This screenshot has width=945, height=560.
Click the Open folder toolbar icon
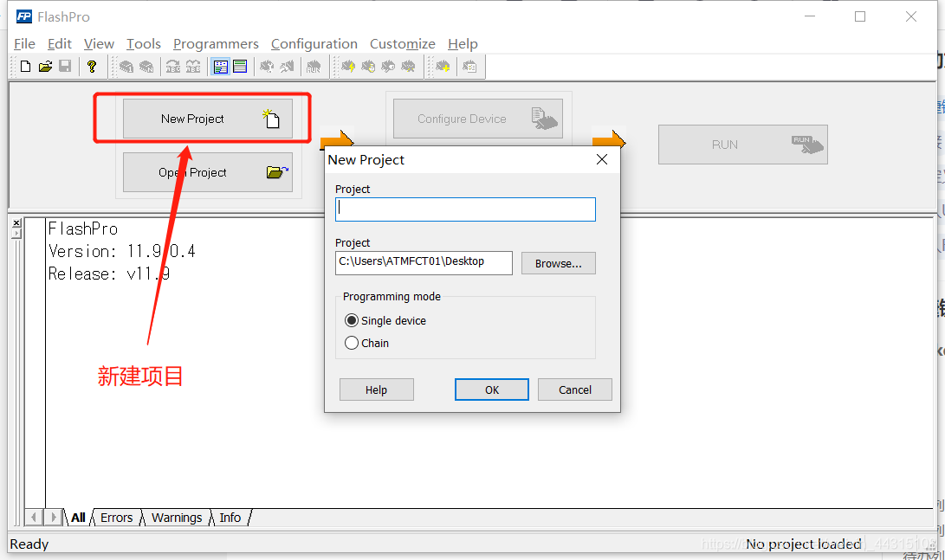pyautogui.click(x=45, y=67)
